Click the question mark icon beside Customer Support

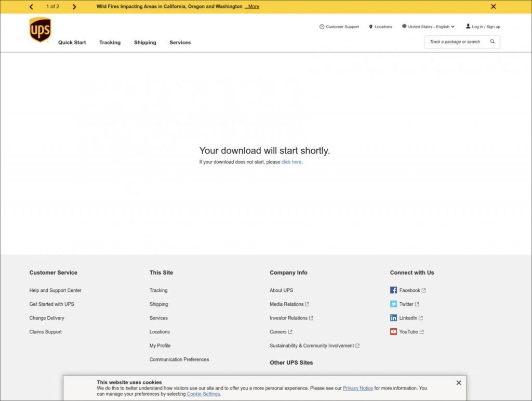point(322,27)
